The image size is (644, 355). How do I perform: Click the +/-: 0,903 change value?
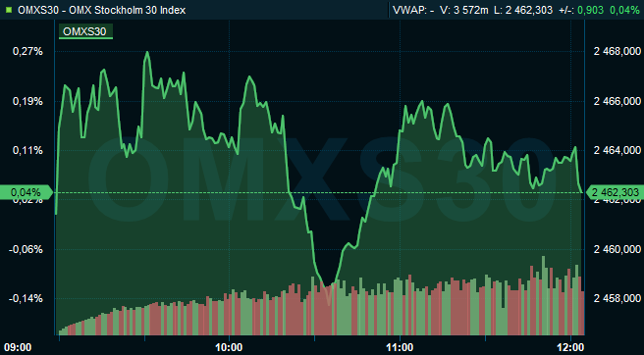581,10
